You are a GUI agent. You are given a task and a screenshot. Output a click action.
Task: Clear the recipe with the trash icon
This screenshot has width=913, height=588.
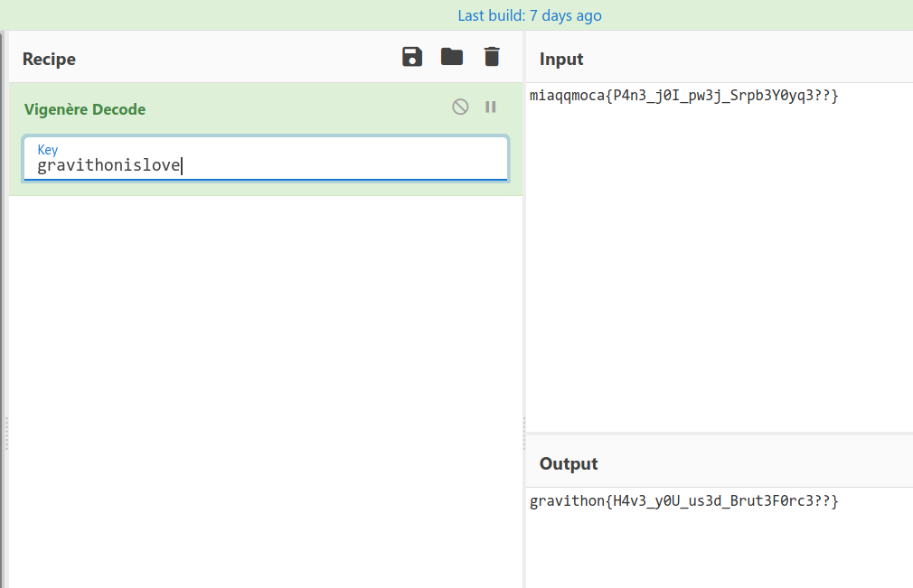(x=492, y=57)
